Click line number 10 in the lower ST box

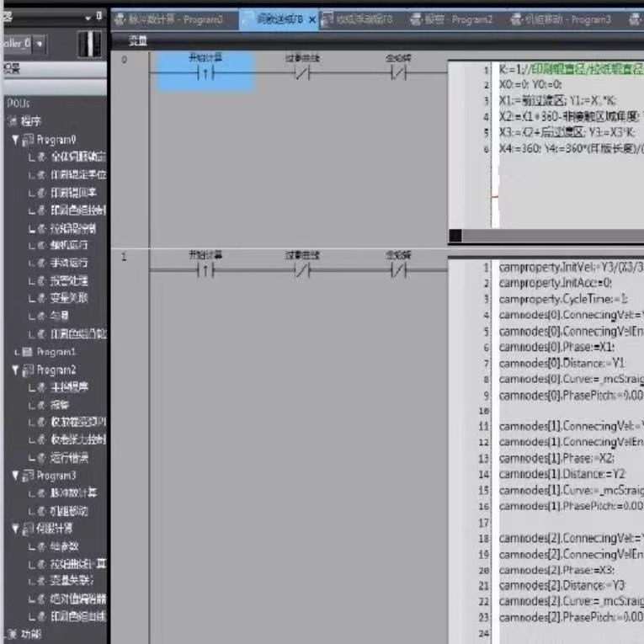point(484,411)
